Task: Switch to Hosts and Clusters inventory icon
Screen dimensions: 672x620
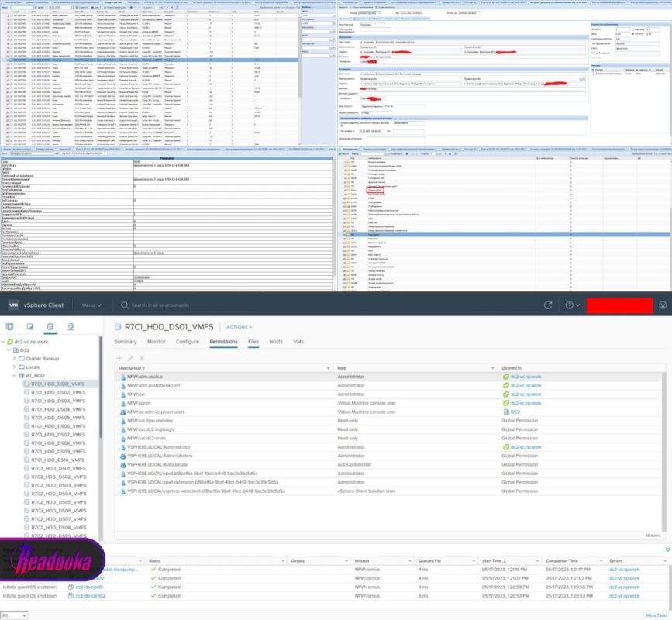Action: [9, 327]
